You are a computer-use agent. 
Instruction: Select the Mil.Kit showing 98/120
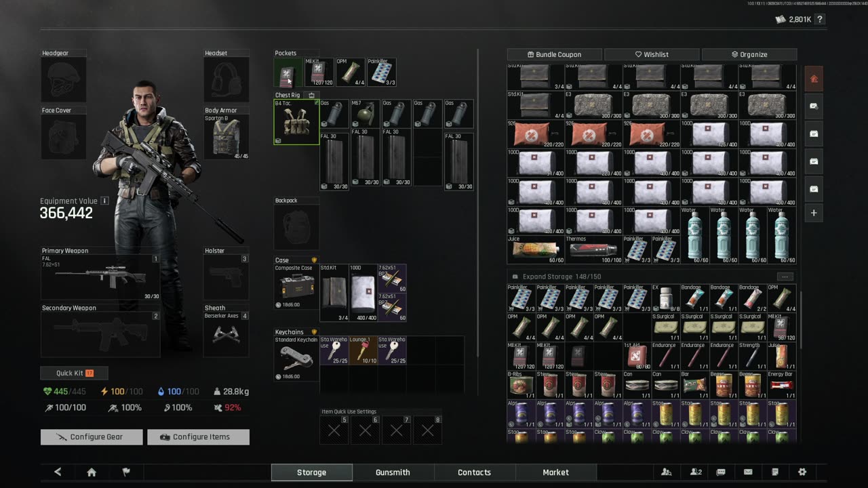[x=781, y=327]
